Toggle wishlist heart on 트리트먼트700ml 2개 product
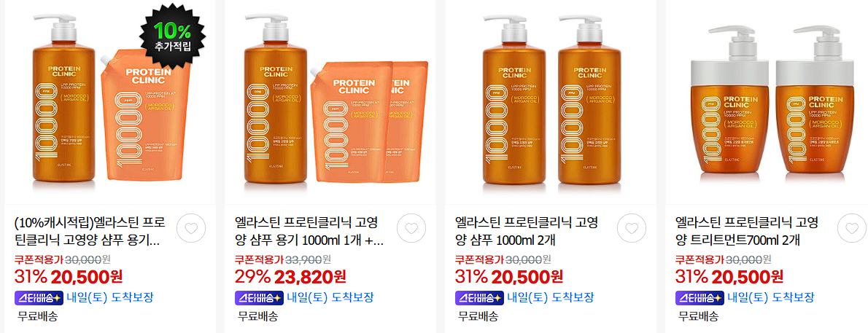 pos(852,228)
